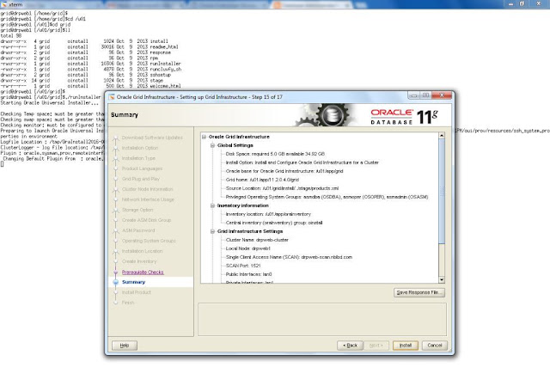550x392 pixels.
Task: Click the summary scrollbar up arrow
Action: point(442,136)
